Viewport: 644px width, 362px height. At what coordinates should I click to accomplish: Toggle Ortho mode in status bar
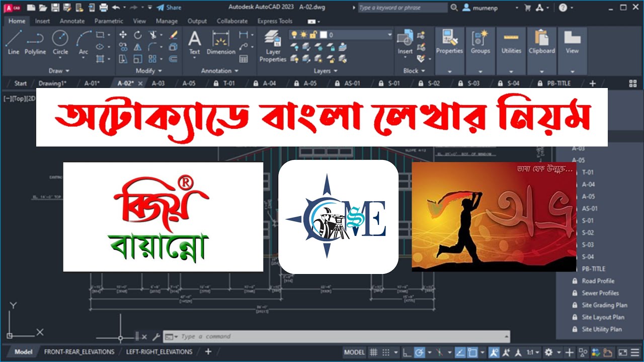coord(407,352)
